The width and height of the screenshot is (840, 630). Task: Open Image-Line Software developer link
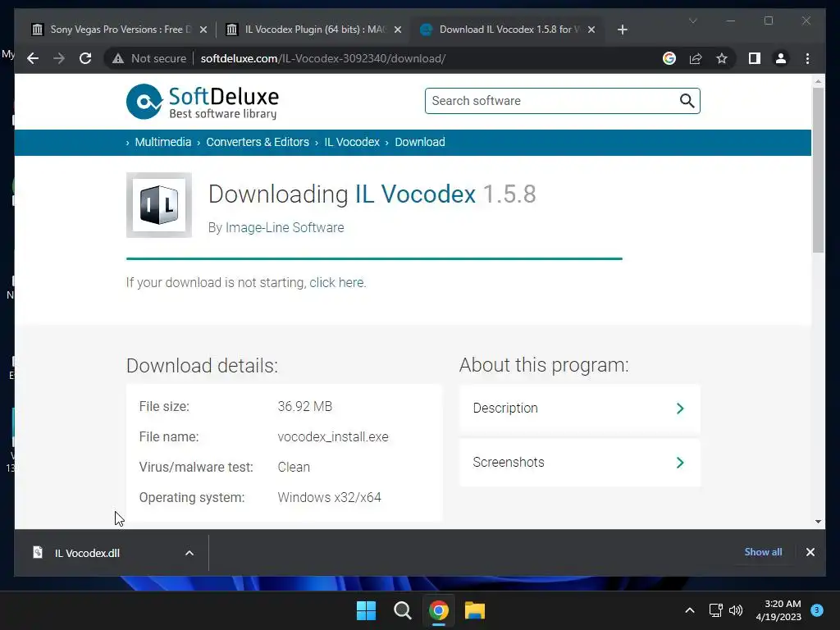point(285,228)
